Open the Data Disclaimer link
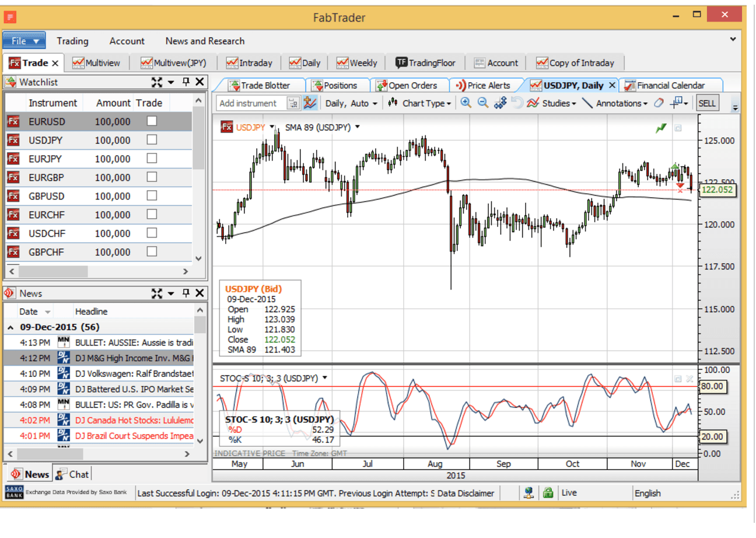The width and height of the screenshot is (756, 538). (466, 493)
